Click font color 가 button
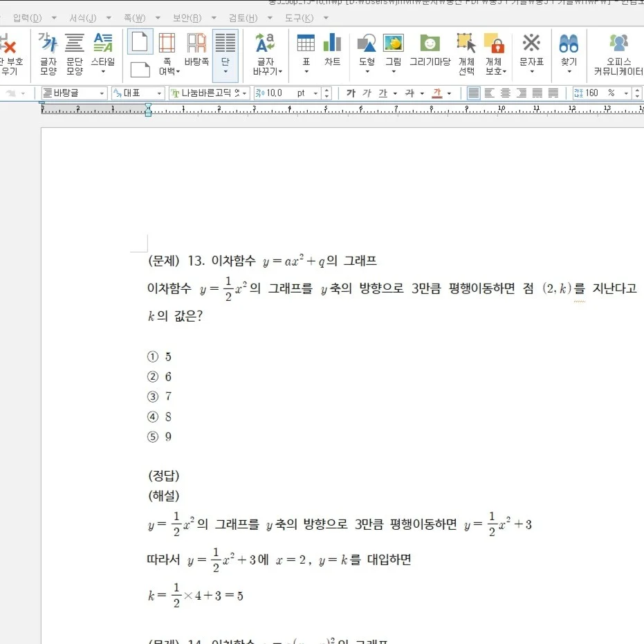The height and width of the screenshot is (644, 644). click(437, 93)
